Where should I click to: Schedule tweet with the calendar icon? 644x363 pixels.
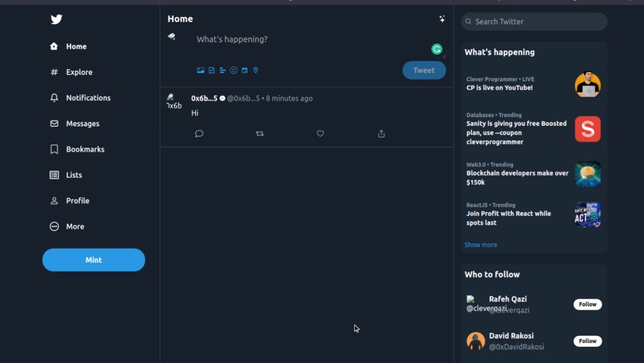[245, 70]
